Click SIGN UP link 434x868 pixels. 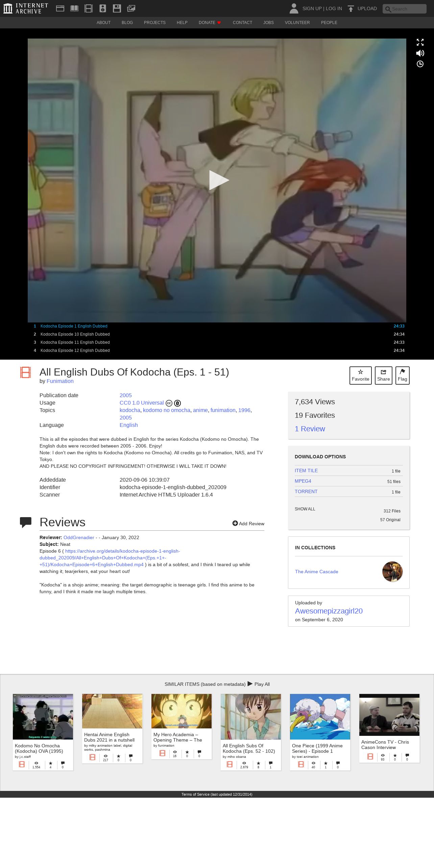[312, 8]
